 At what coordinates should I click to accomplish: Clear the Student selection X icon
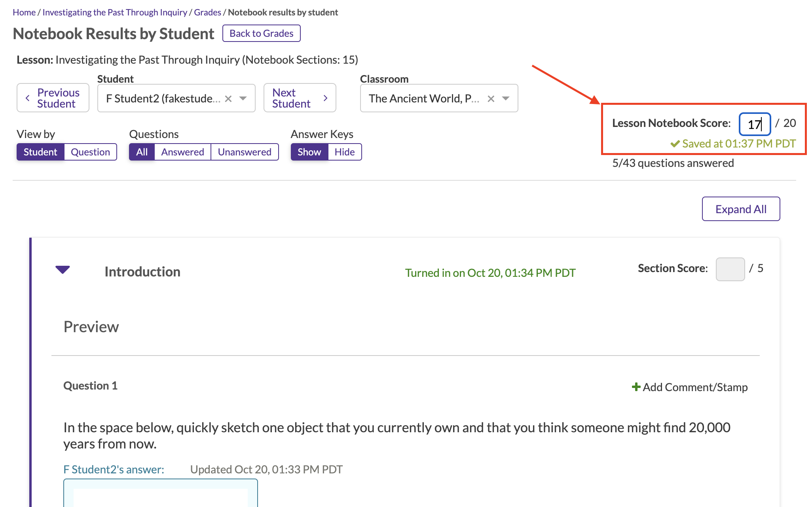point(228,98)
